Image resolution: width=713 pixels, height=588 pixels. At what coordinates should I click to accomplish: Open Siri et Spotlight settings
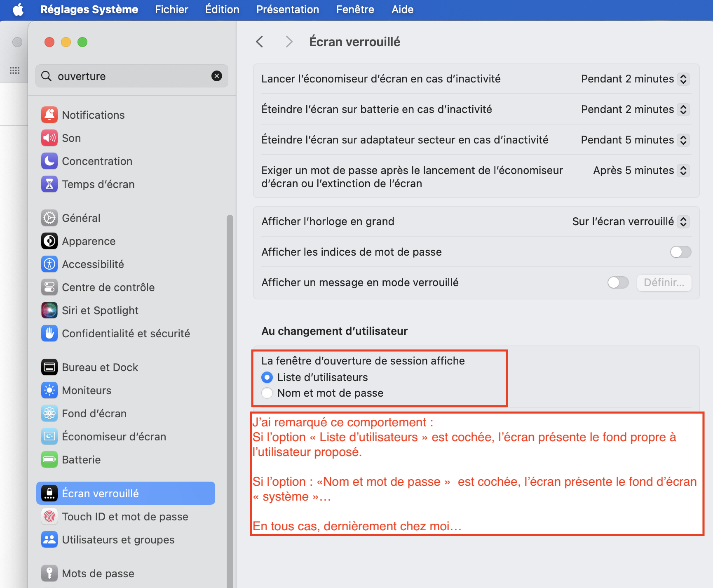126,310
